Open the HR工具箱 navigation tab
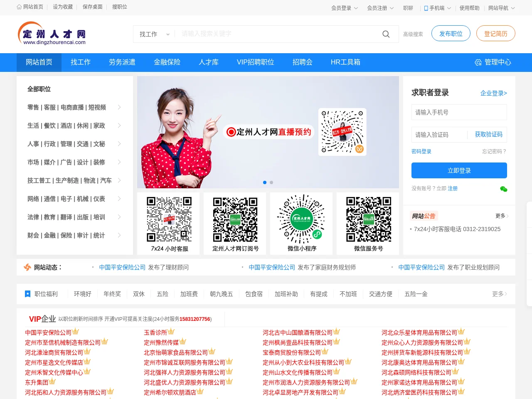The image size is (532, 399). point(345,62)
